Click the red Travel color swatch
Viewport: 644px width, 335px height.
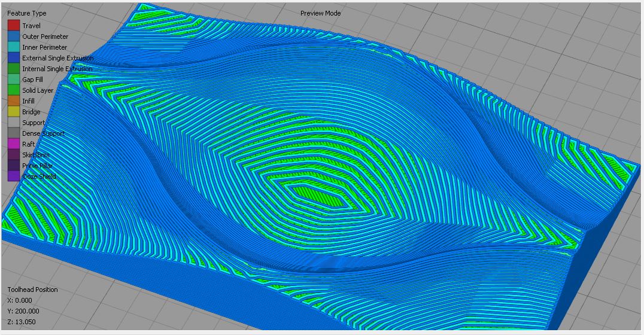click(14, 26)
